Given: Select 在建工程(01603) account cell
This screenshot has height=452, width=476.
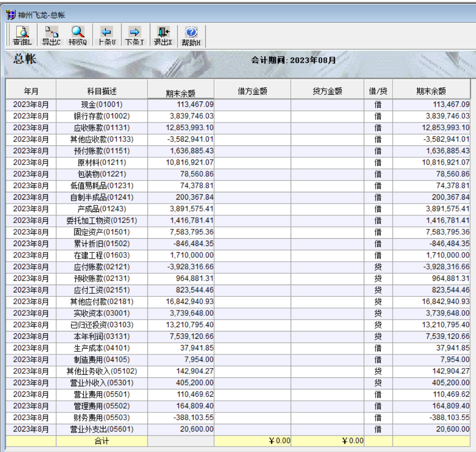Looking at the screenshot, I should [102, 255].
